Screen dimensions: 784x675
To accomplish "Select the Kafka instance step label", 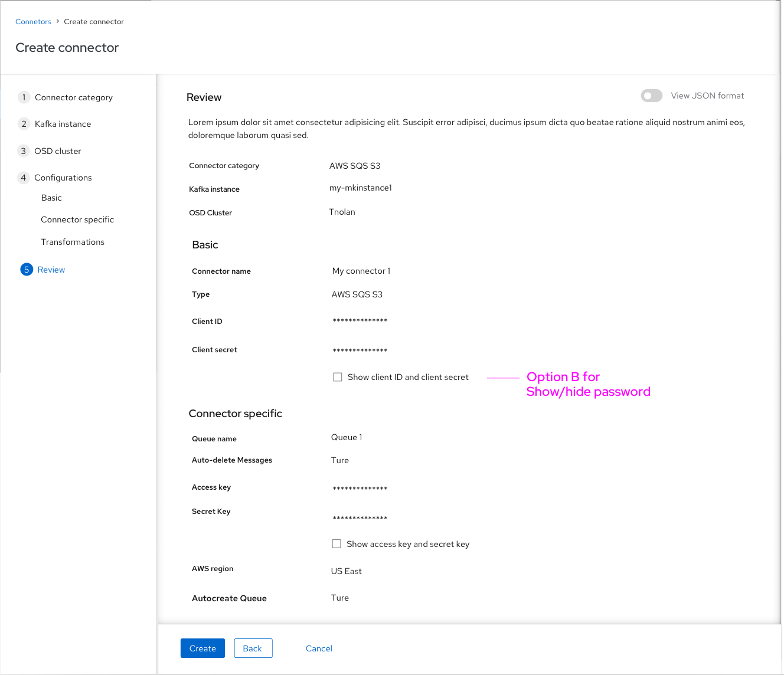I will [63, 124].
